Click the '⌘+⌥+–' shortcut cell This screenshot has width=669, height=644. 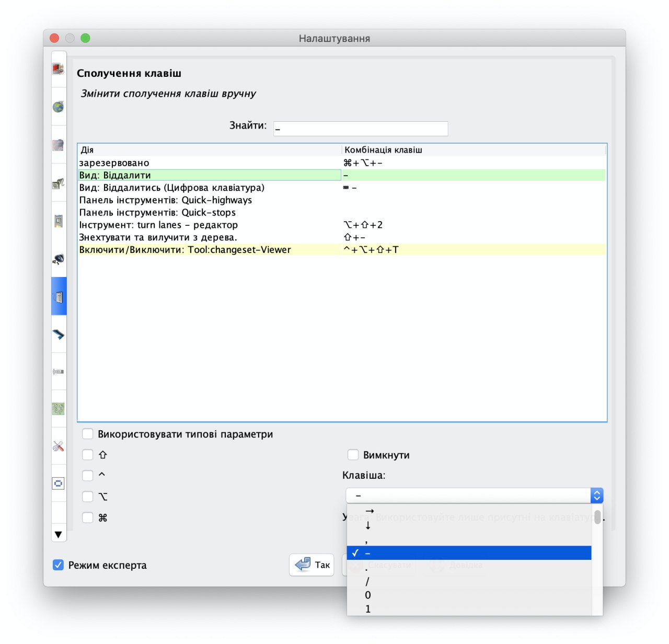click(x=474, y=163)
